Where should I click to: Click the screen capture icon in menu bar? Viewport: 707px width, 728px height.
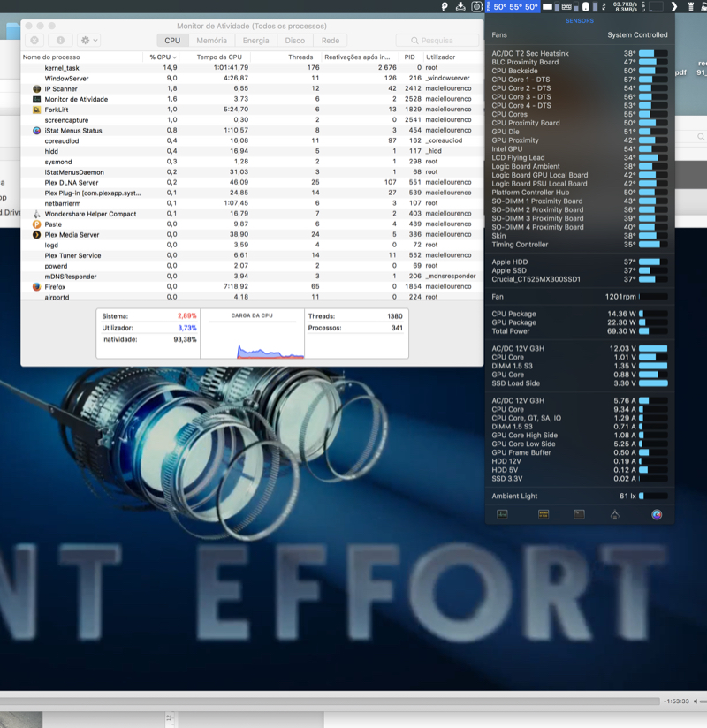click(x=476, y=6)
